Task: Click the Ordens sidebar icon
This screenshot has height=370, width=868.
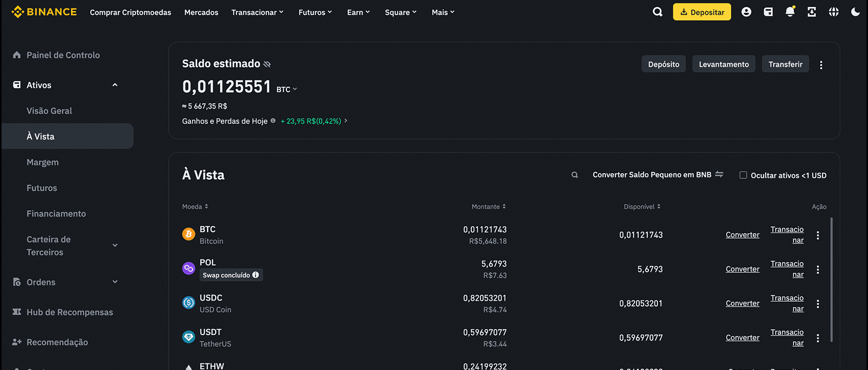Action: click(17, 282)
